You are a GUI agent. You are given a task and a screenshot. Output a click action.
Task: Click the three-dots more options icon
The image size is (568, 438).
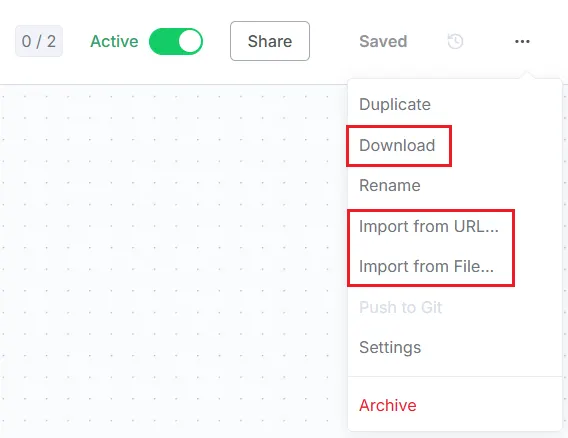click(522, 42)
